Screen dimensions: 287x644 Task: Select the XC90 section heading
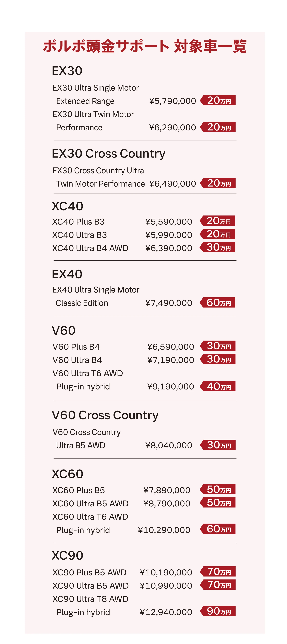tap(67, 556)
